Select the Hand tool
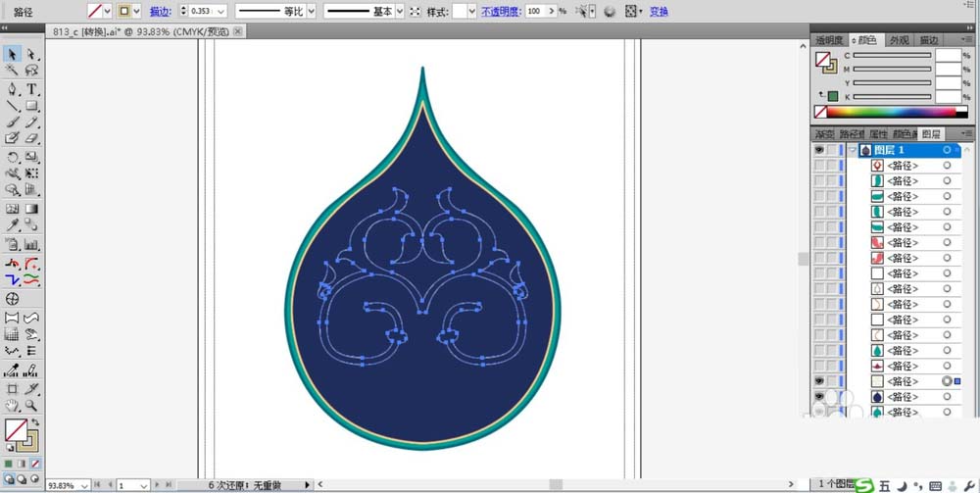The height and width of the screenshot is (493, 980). point(12,406)
